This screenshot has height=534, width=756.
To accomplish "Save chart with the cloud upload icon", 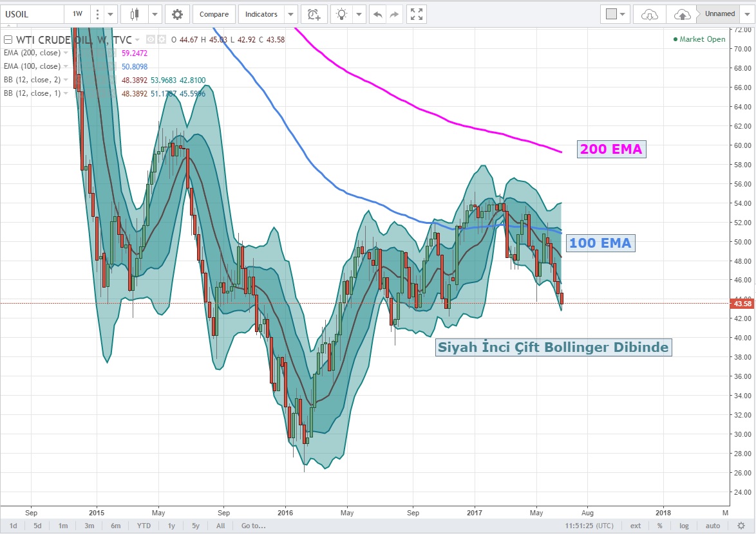I will tap(682, 14).
